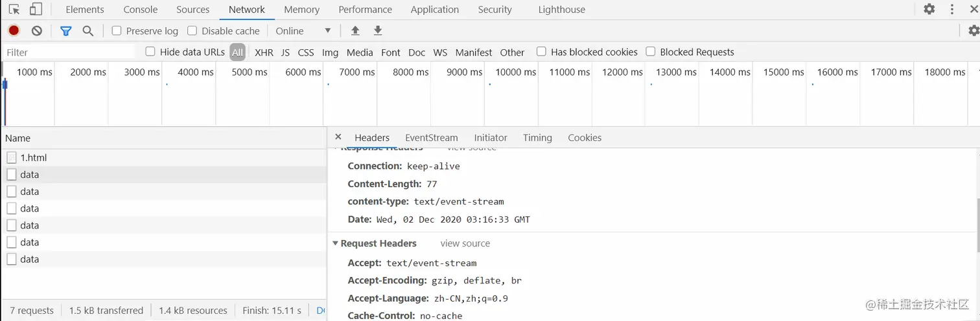Open network search with magnifier icon

pos(87,30)
